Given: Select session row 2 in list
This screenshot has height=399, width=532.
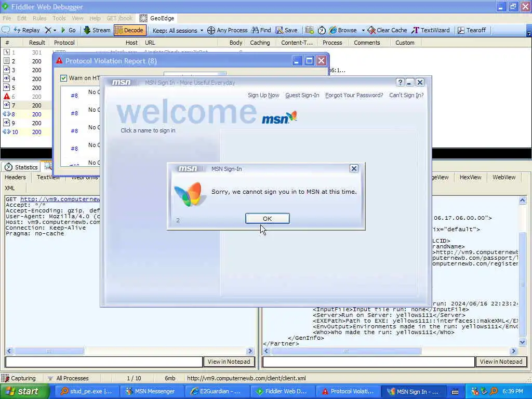Looking at the screenshot, I should click(x=25, y=61).
